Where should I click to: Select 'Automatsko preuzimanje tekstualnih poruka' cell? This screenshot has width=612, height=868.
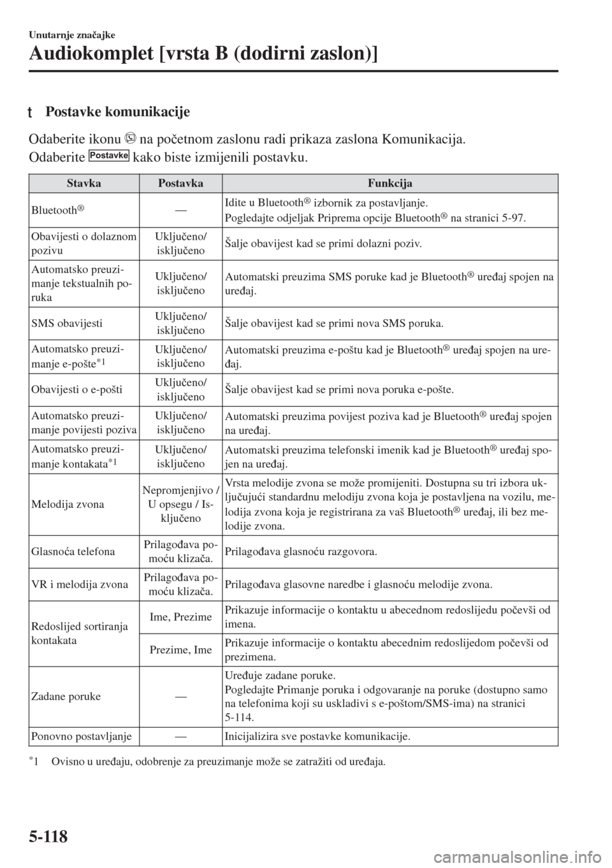84,283
